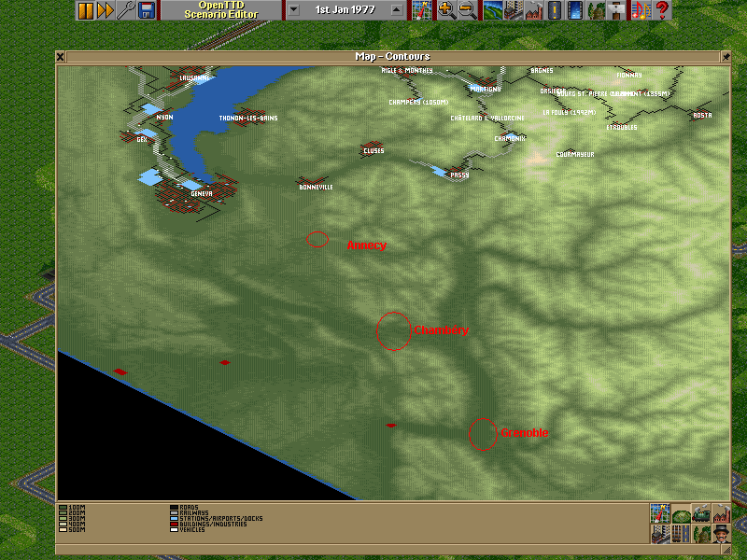Show land owners view on the minimap
The width and height of the screenshot is (747, 560).
click(x=722, y=534)
